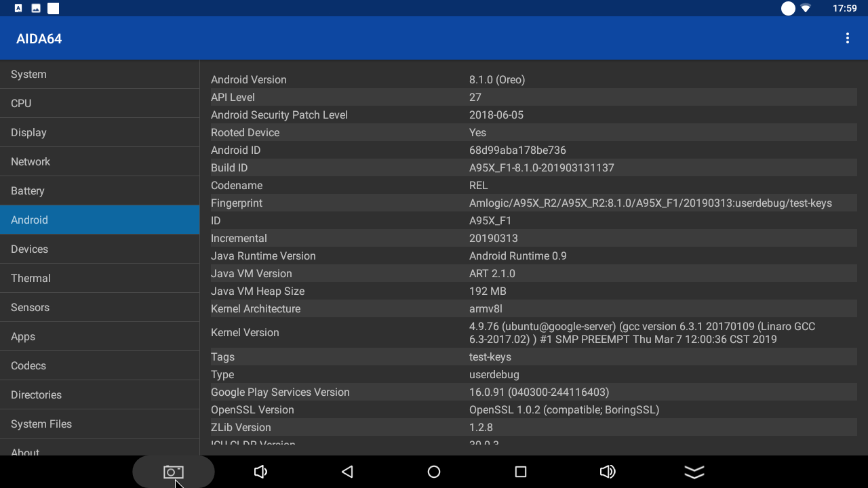The height and width of the screenshot is (488, 868).
Task: Select the Java Runtime Version label
Action: [263, 256]
